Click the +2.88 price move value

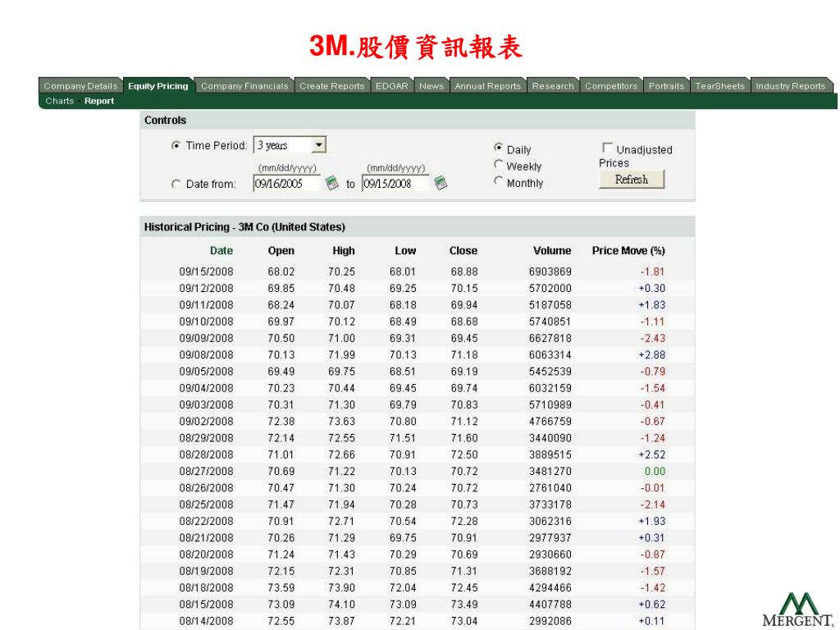coord(652,354)
